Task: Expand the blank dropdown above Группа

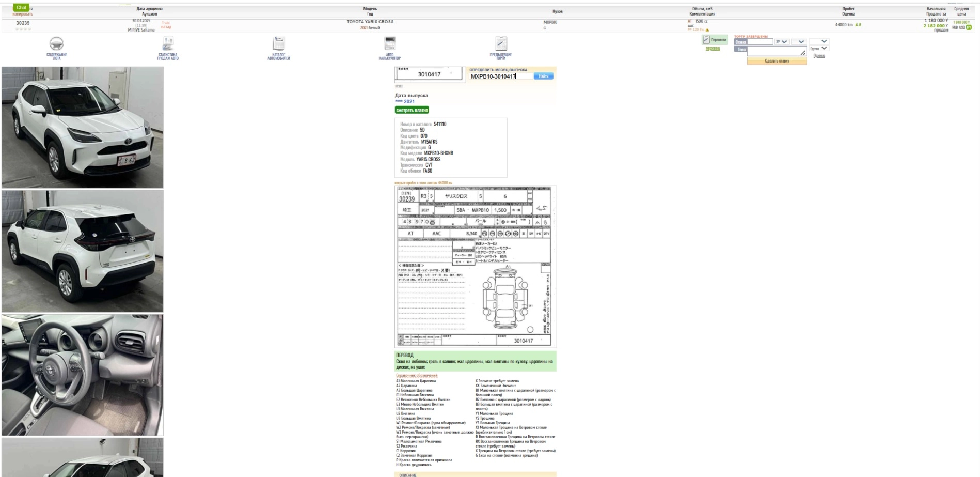Action: [x=818, y=41]
